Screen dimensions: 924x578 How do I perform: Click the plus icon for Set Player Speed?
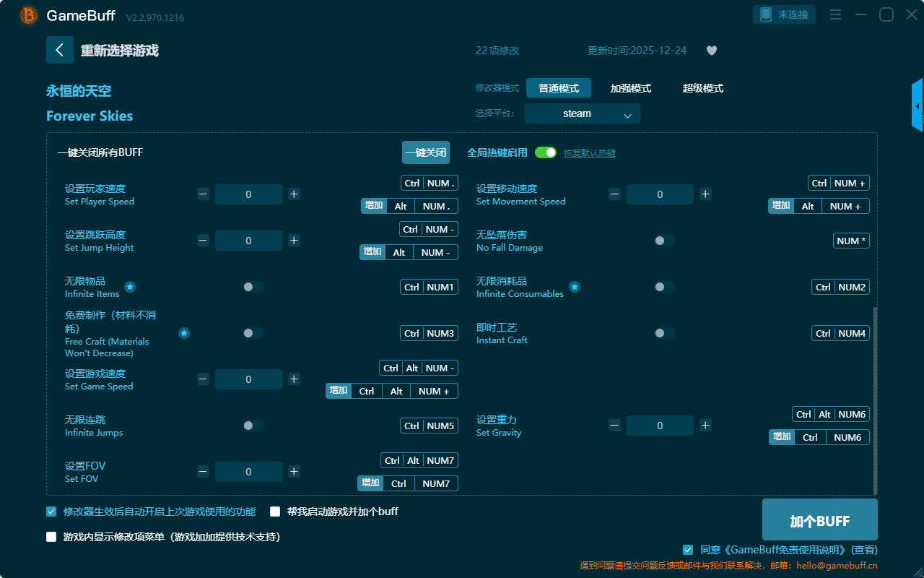point(294,194)
